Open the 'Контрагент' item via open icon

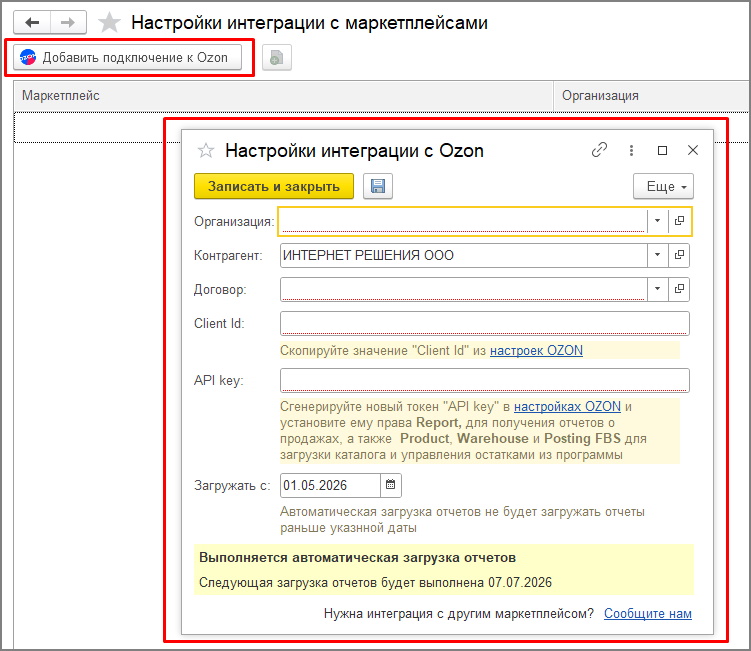point(679,255)
